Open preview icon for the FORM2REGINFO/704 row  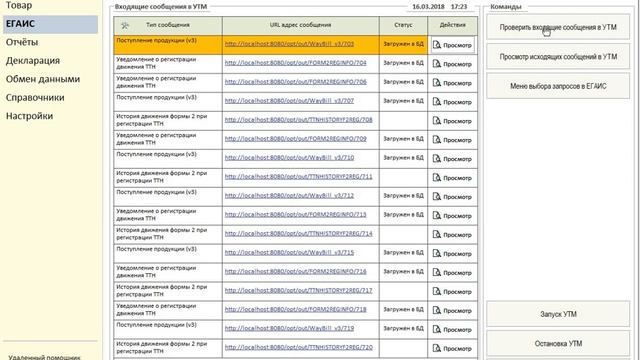pyautogui.click(x=437, y=64)
